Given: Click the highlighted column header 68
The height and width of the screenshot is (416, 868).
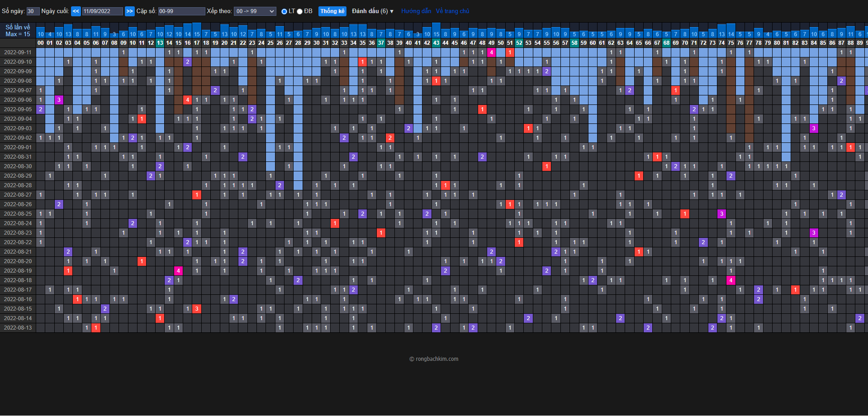Looking at the screenshot, I should tap(666, 43).
